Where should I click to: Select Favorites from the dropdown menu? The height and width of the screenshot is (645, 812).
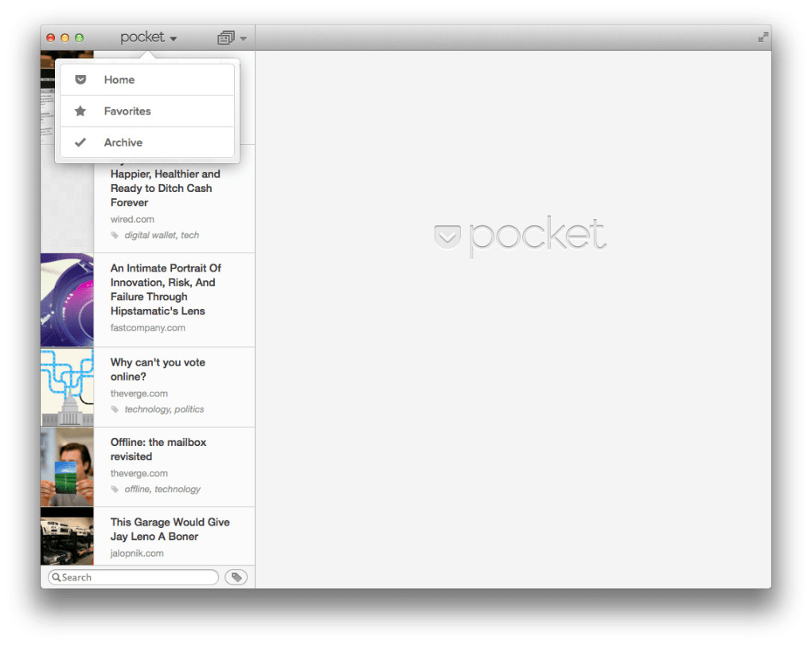(147, 111)
